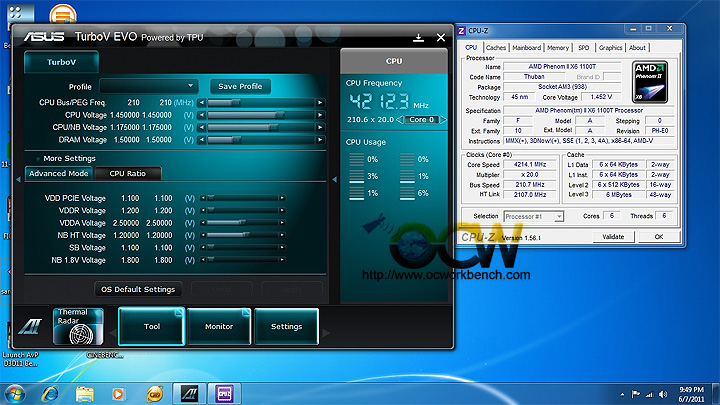Screen dimensions: 720x405
Task: Increase CPU Bus/PEG Freq with right arrow
Action: 320,103
